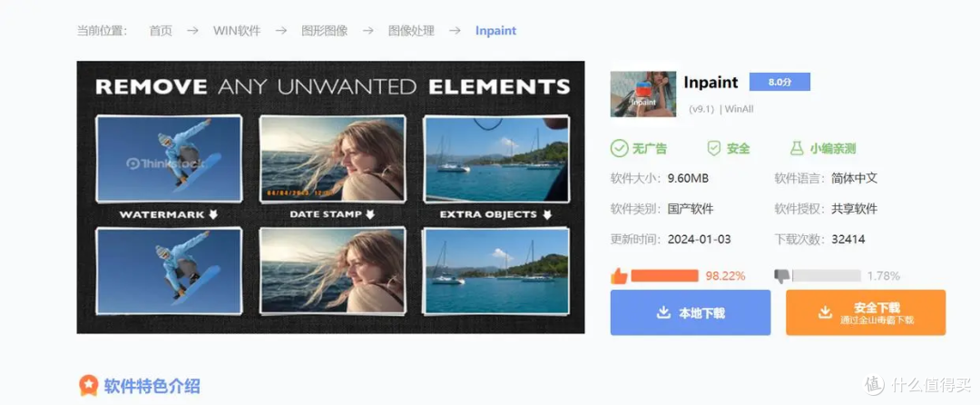The height and width of the screenshot is (405, 980).
Task: Click the (v9.1) | WinAll version text
Action: pos(721,109)
